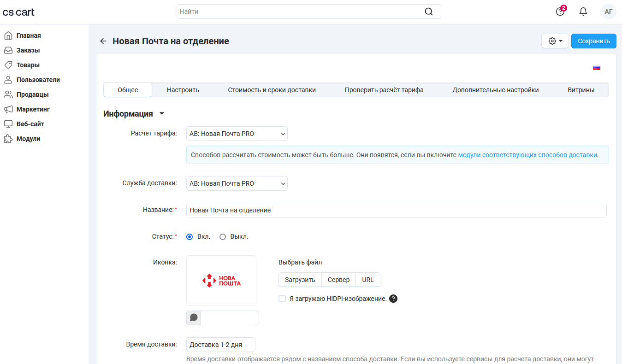Open the Стоимость и сроки доставки tab
The width and height of the screenshot is (622, 364).
tap(272, 90)
